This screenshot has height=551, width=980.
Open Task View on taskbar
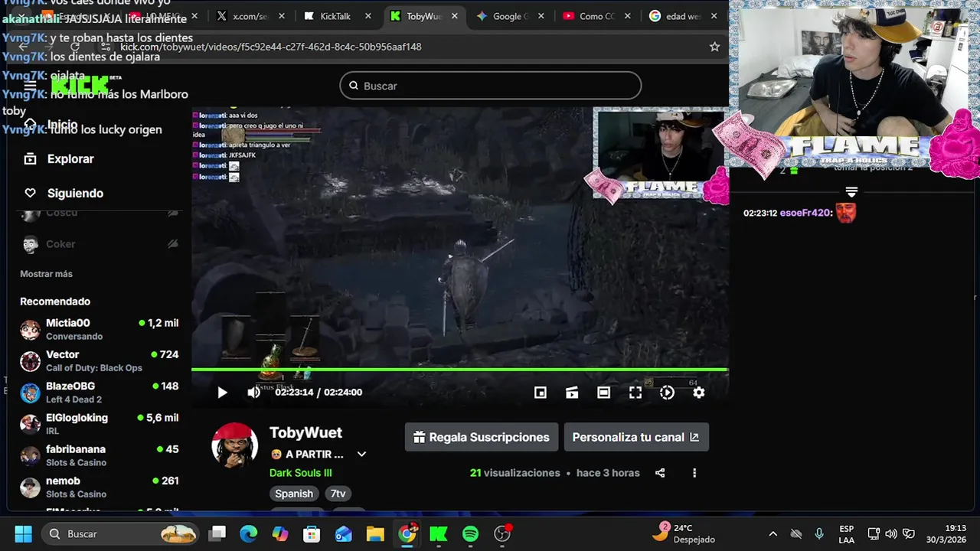pyautogui.click(x=218, y=533)
